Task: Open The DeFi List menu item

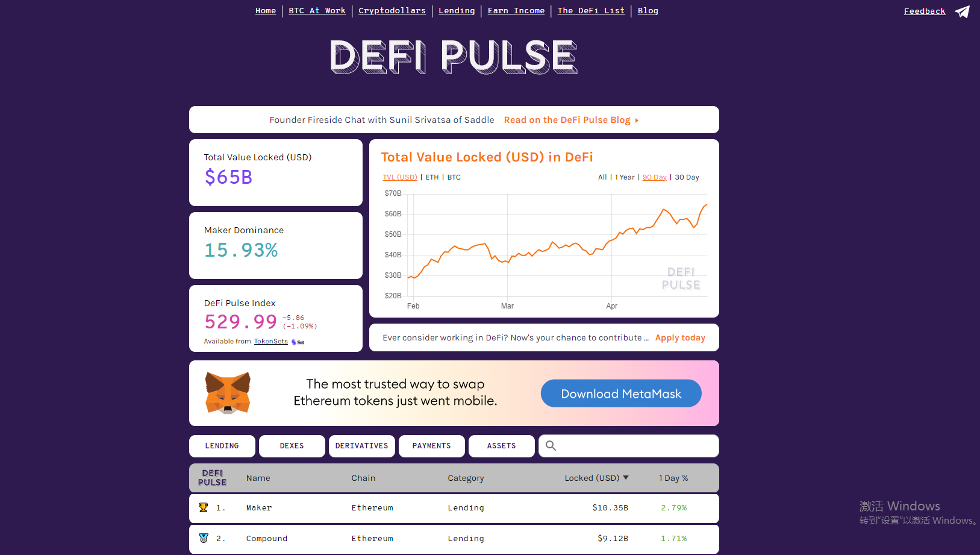Action: point(591,11)
